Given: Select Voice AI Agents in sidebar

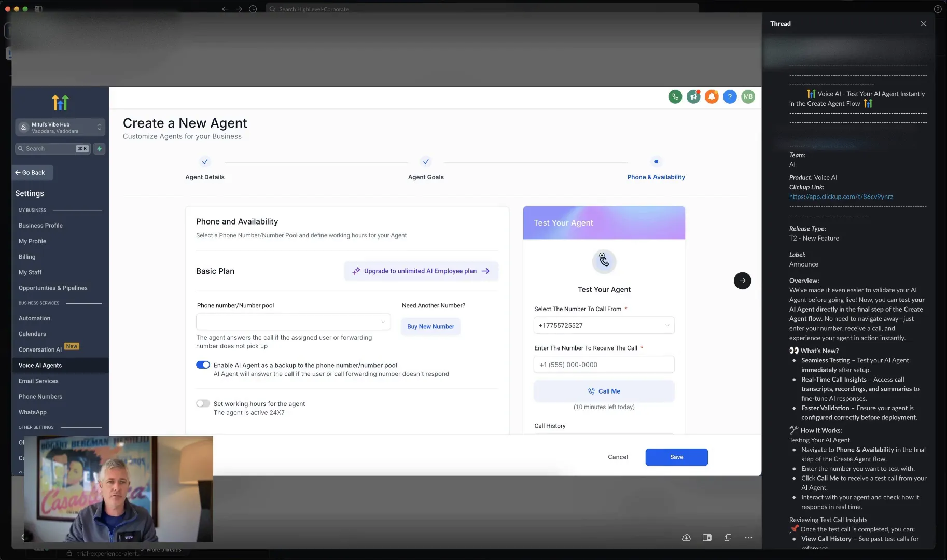Looking at the screenshot, I should point(60,365).
